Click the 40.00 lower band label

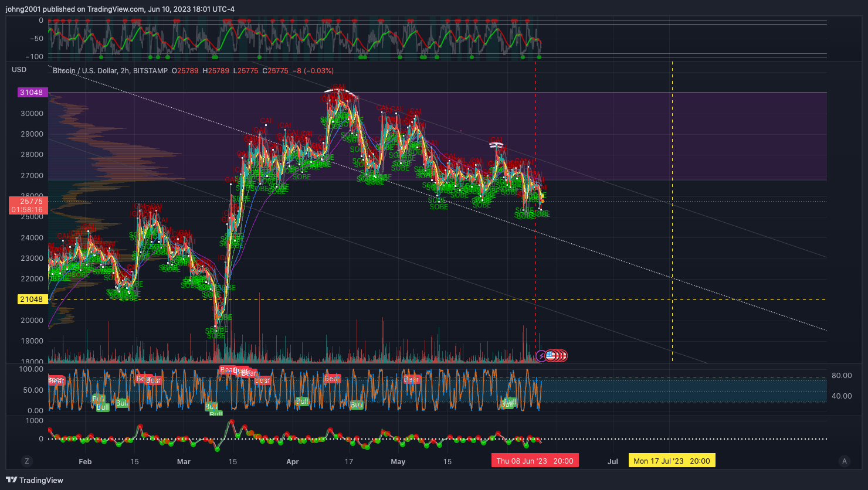tap(842, 396)
